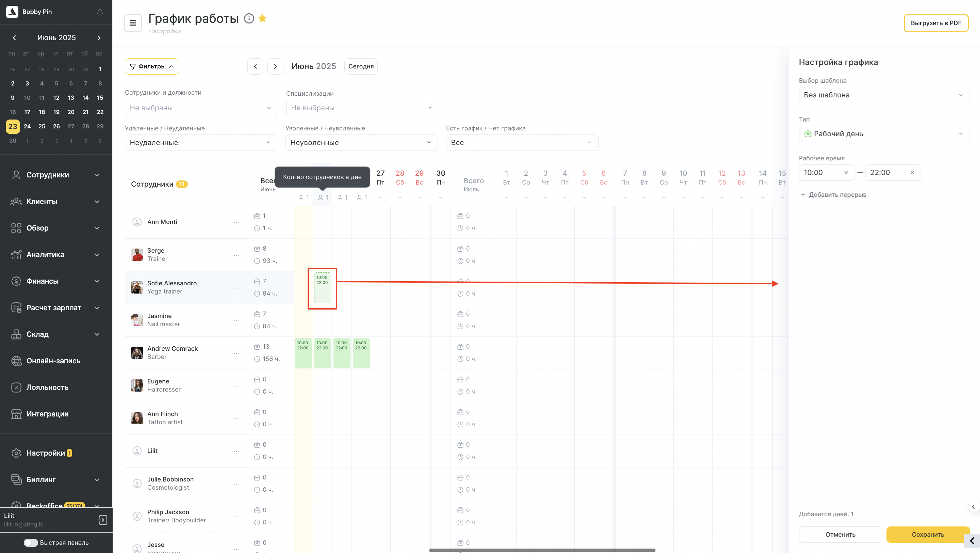Toggle the favorite star icon
This screenshot has height=553, width=980.
[x=262, y=18]
